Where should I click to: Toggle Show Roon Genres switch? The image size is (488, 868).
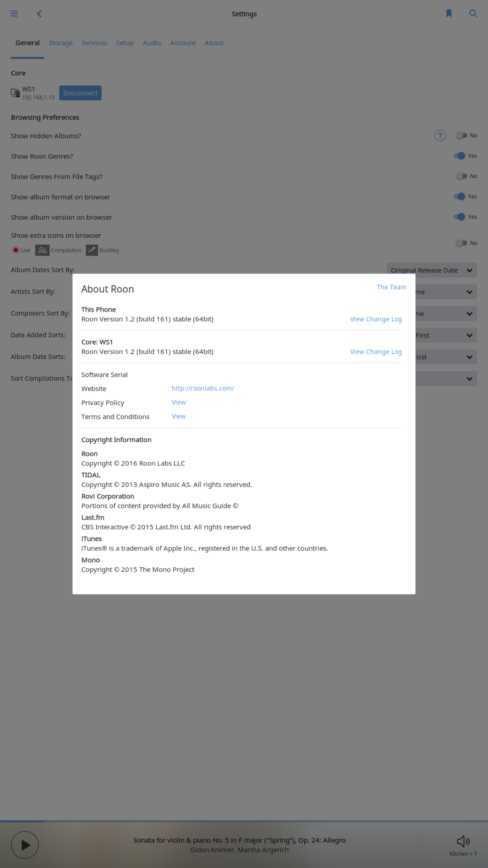(459, 156)
